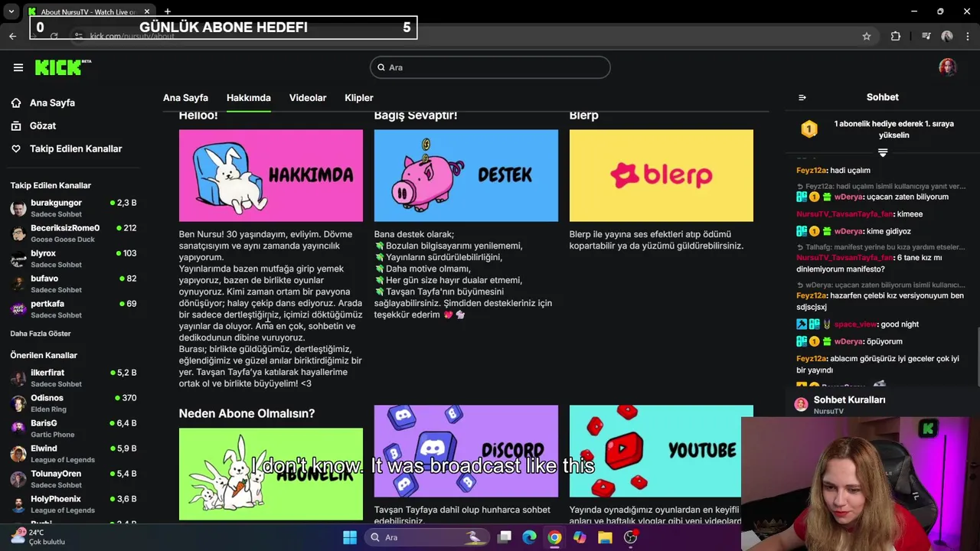Open a new browser tab

[167, 11]
